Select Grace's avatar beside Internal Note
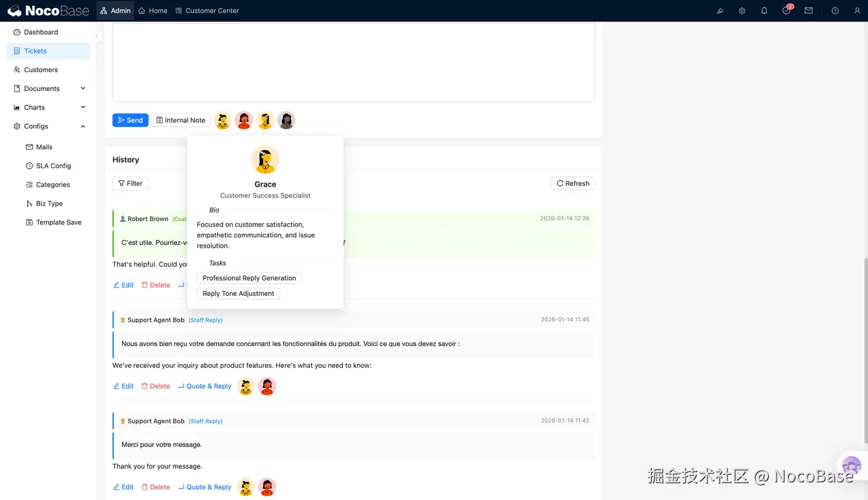The height and width of the screenshot is (500, 868). pyautogui.click(x=265, y=120)
